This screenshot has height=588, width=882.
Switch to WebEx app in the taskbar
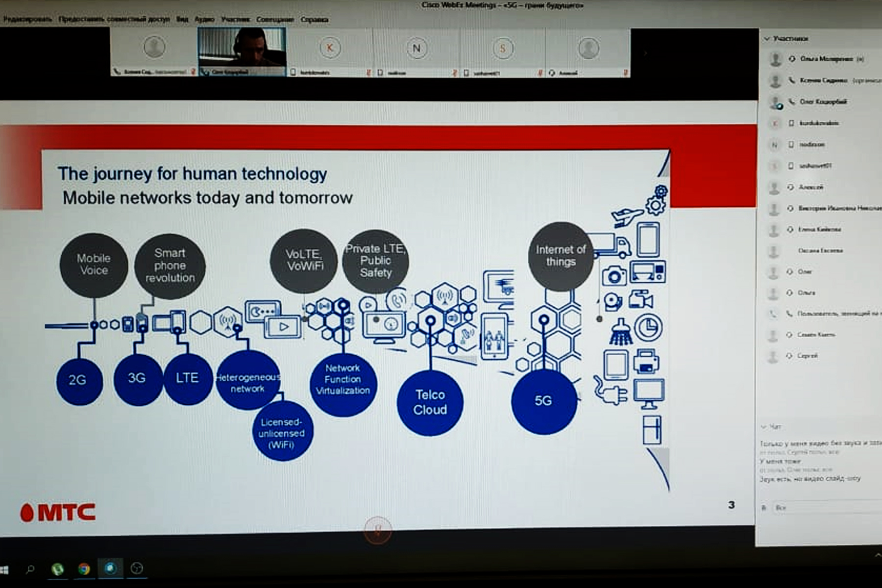pyautogui.click(x=110, y=568)
